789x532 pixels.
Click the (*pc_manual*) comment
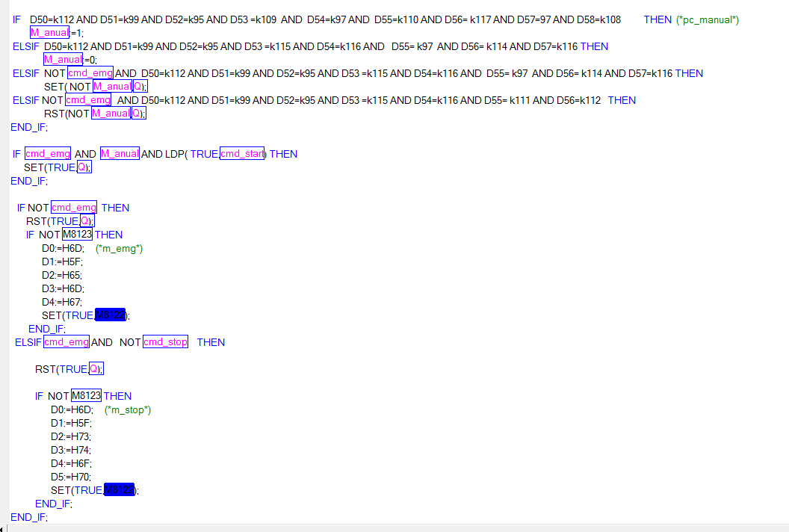[x=707, y=19]
